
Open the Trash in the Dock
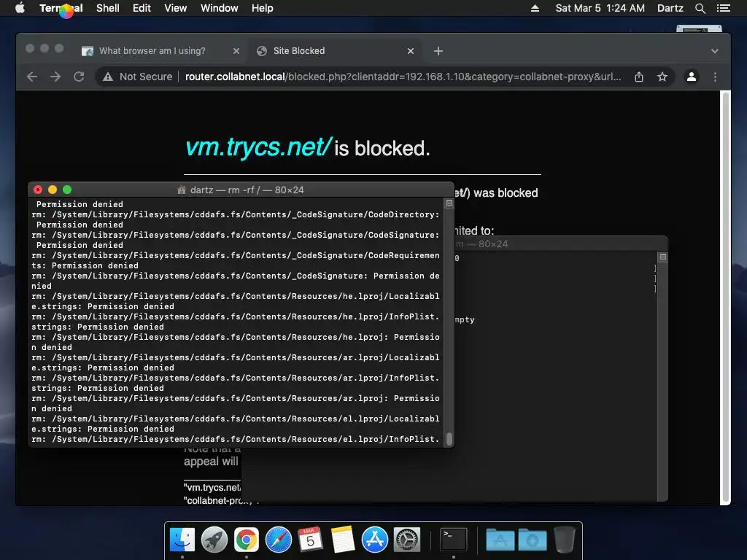[x=565, y=540]
